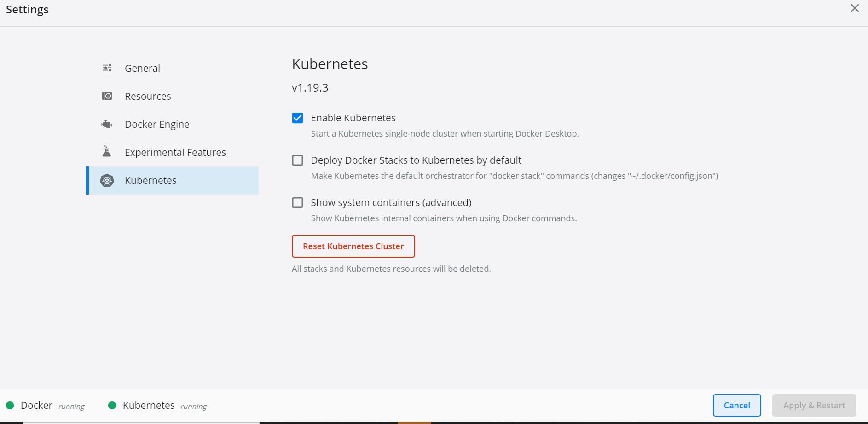
Task: Click the Apply & Restart button
Action: pyautogui.click(x=814, y=405)
